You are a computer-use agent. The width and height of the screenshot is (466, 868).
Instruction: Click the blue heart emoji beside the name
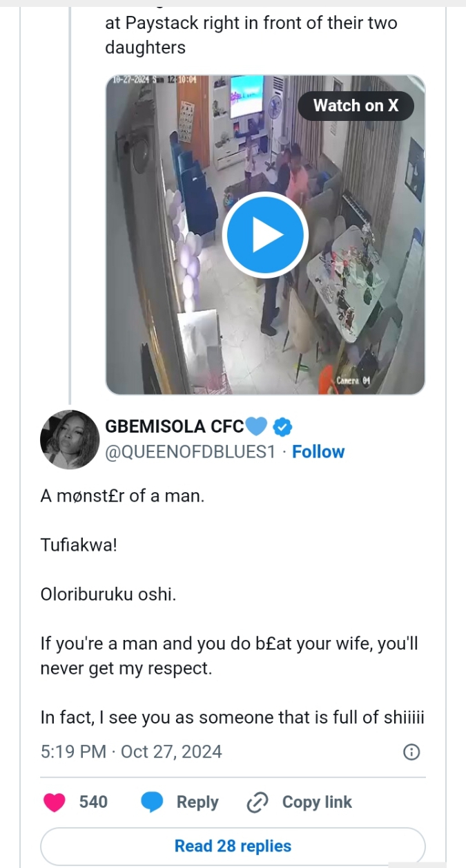tap(256, 427)
